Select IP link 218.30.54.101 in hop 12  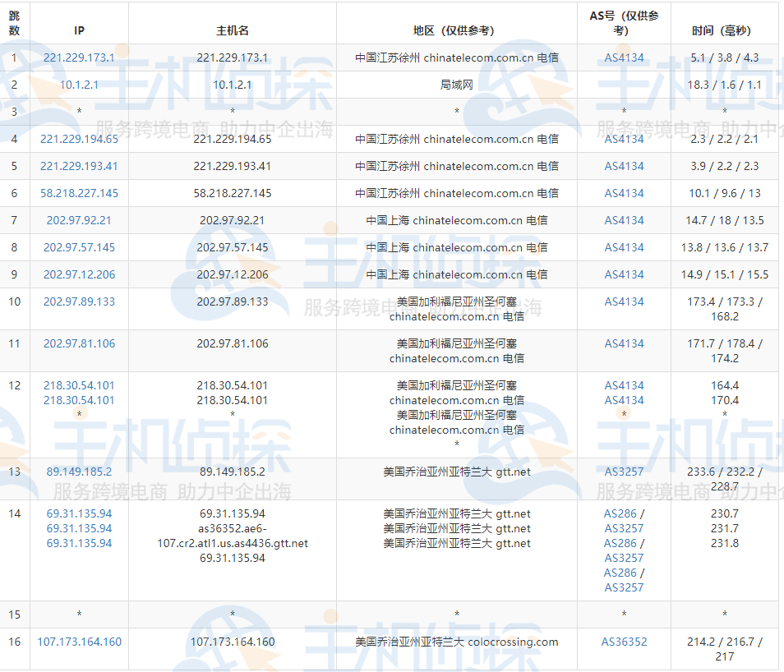pyautogui.click(x=78, y=384)
